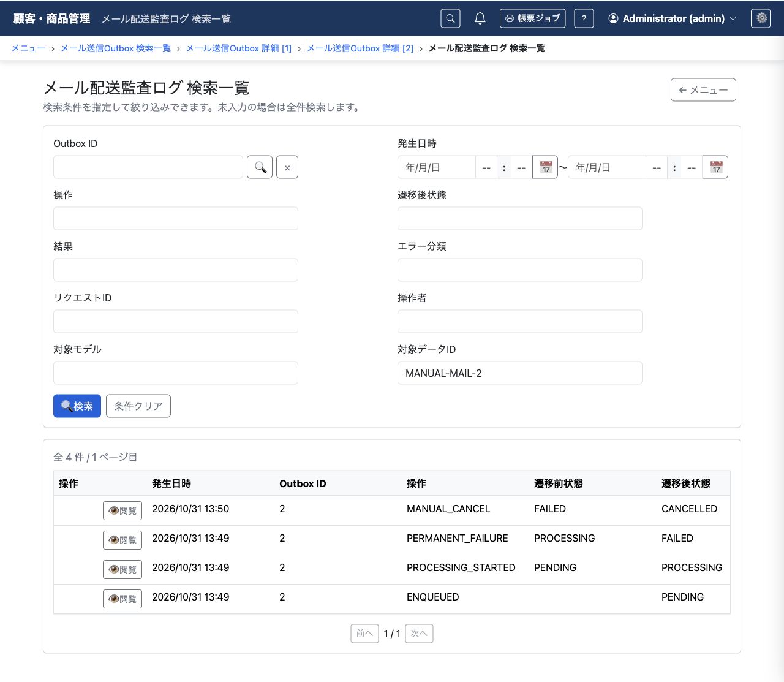The image size is (784, 682).
Task: Click the 前へ pagination button
Action: click(364, 634)
